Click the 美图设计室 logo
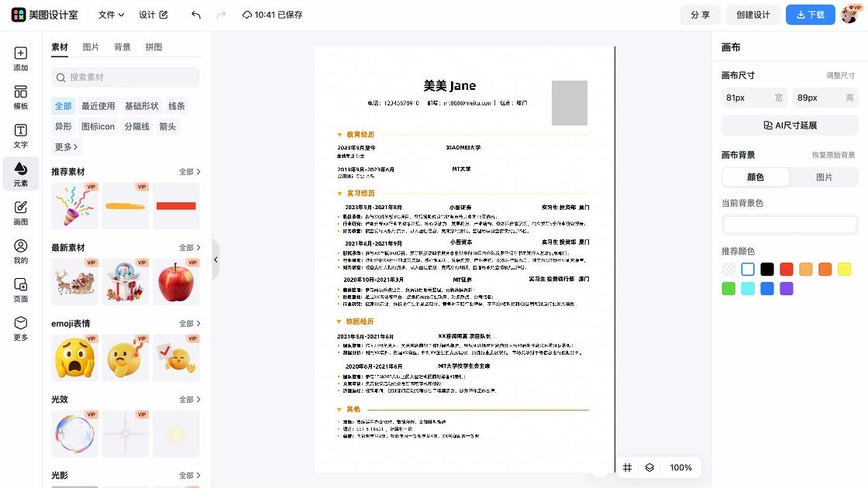This screenshot has width=868, height=488. point(44,15)
